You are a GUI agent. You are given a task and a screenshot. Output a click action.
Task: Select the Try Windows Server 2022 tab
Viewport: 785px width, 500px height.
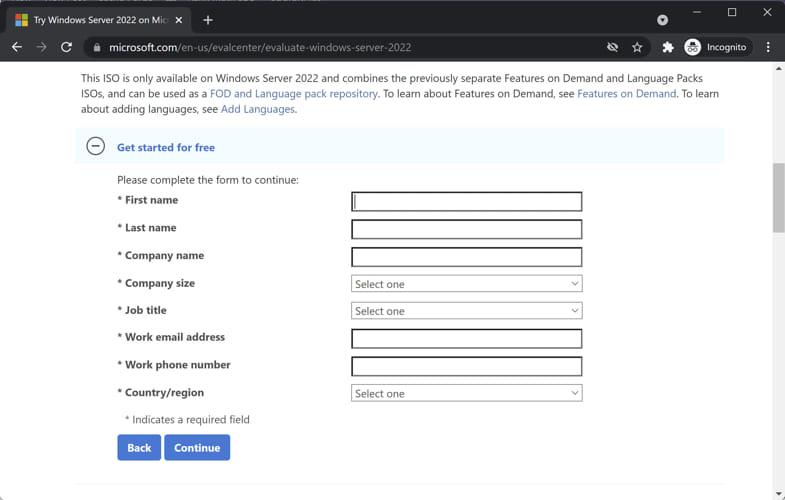[x=100, y=20]
